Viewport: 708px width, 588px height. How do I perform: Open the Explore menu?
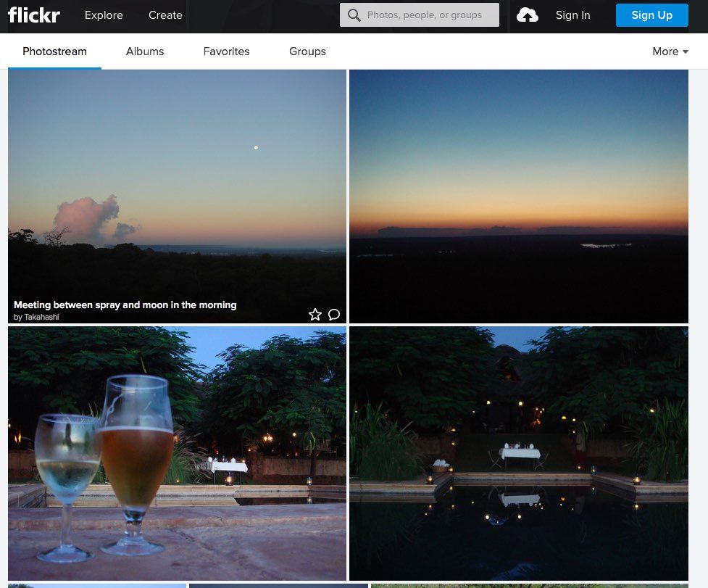pyautogui.click(x=104, y=15)
